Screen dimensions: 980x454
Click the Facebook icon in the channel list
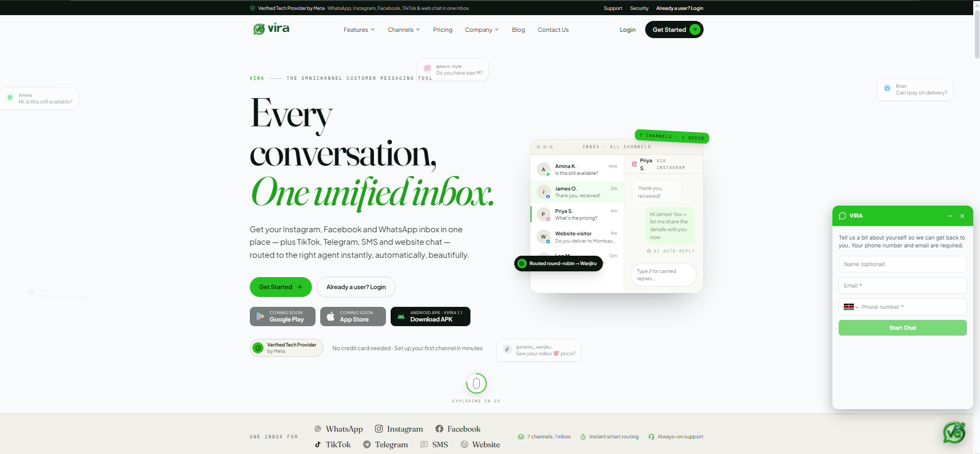click(440, 429)
